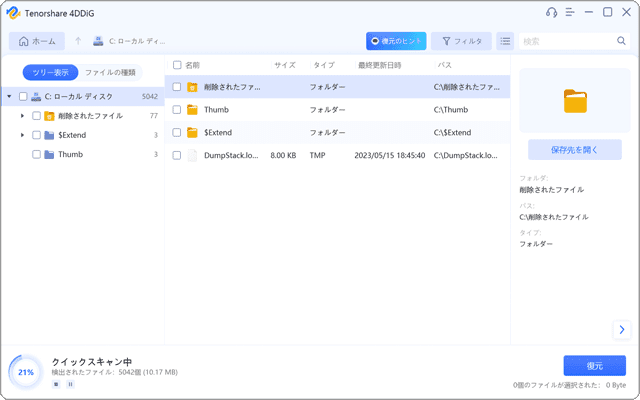The height and width of the screenshot is (400, 640).
Task: Check the Thumb checkbox in tree
Action: [36, 154]
